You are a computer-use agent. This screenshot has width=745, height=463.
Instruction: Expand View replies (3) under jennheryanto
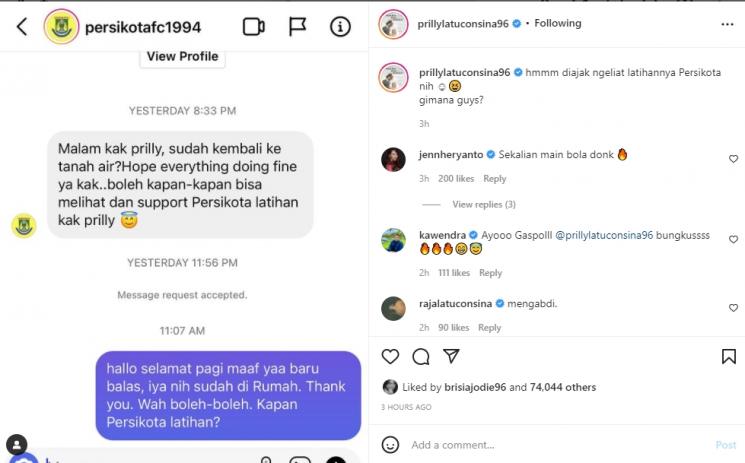(x=484, y=204)
